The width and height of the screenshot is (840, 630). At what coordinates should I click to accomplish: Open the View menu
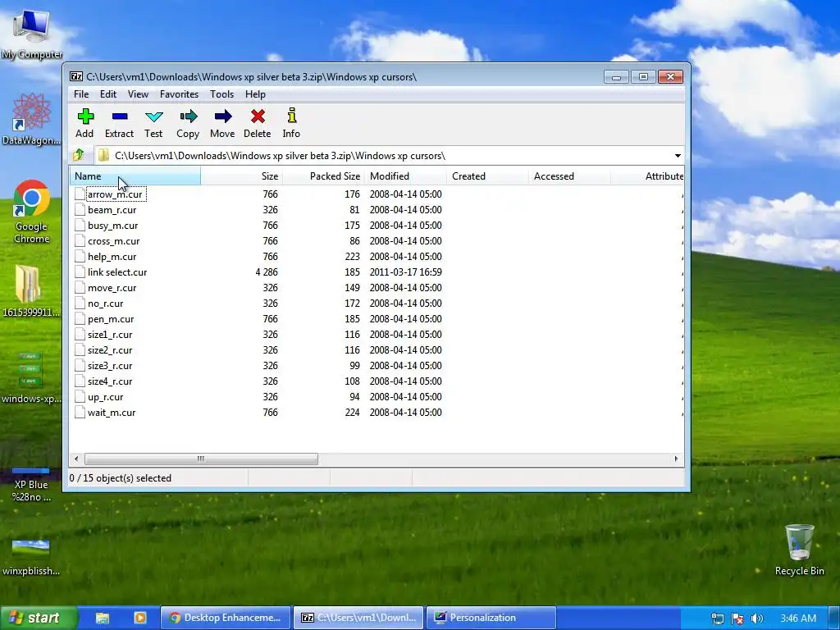pyautogui.click(x=138, y=94)
